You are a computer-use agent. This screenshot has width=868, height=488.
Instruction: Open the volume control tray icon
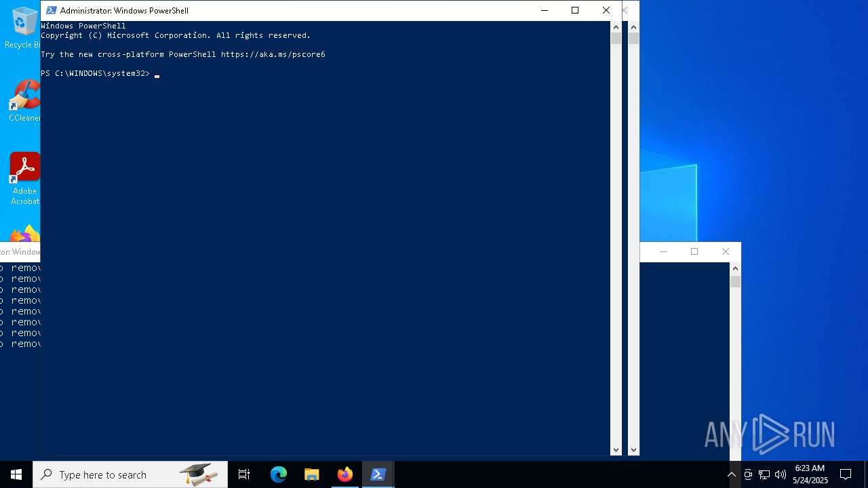tap(781, 474)
